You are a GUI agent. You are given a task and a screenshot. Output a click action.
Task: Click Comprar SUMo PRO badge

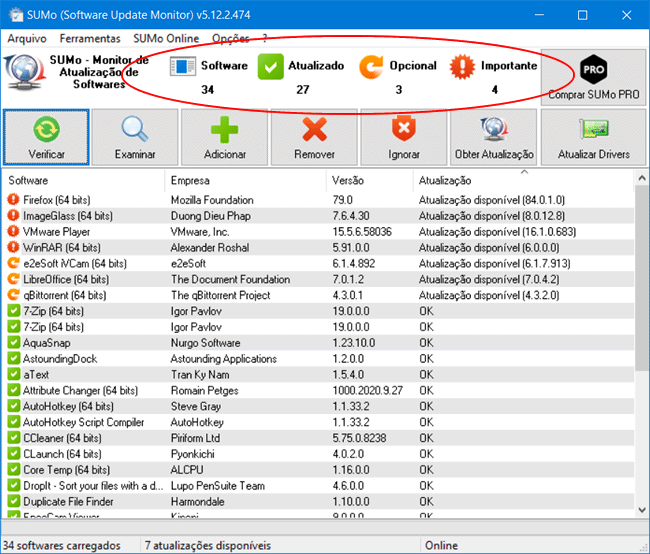pyautogui.click(x=594, y=76)
